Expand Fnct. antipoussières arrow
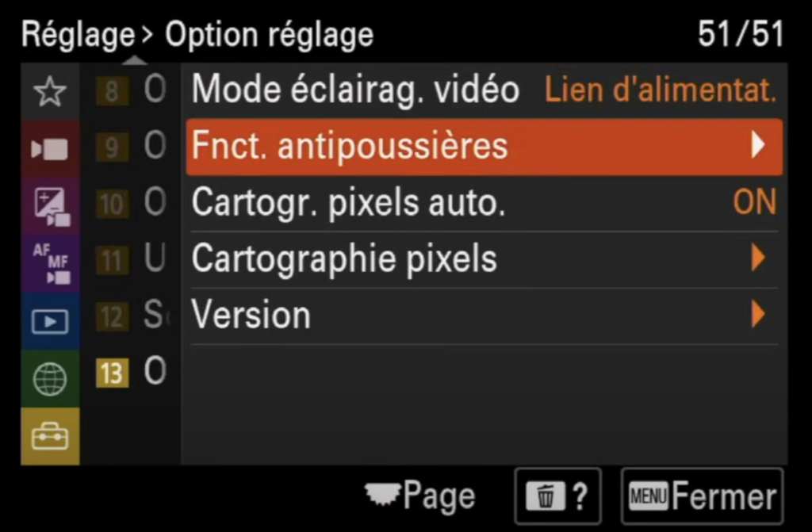The height and width of the screenshot is (532, 812). click(x=758, y=146)
